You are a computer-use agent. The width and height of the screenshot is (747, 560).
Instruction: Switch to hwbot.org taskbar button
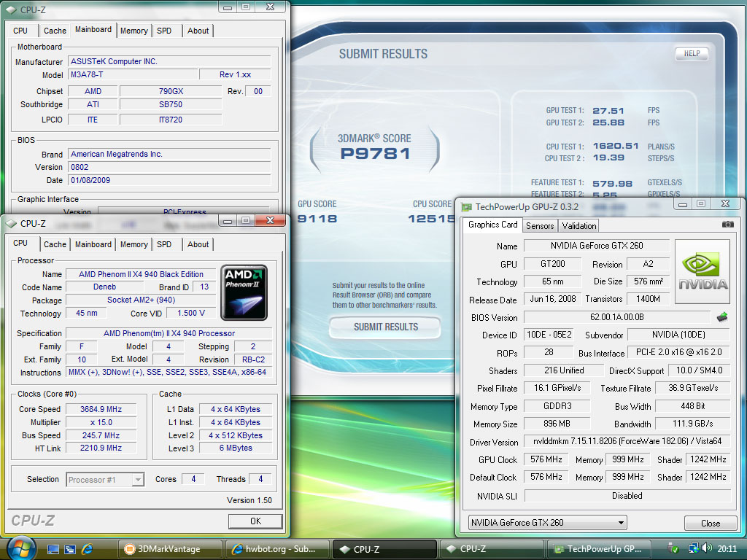coord(277,549)
